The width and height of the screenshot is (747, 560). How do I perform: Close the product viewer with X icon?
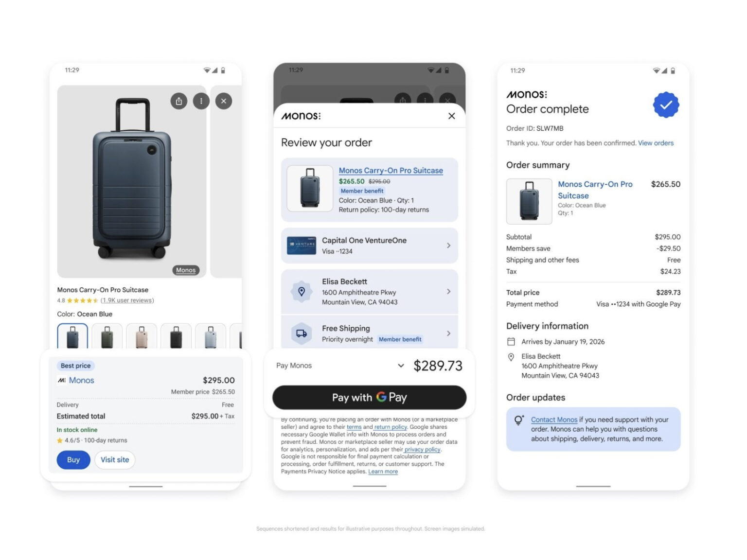pos(224,101)
